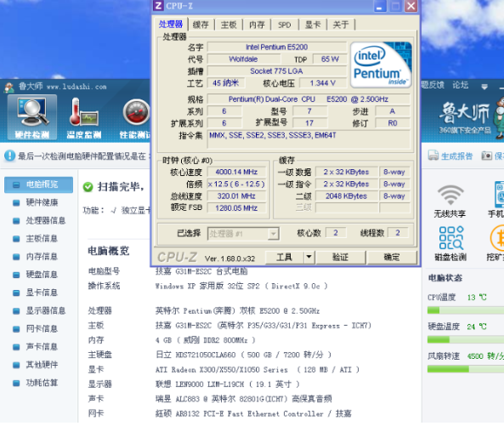Click the dropdown menu arrow next to 论坛
504x426 pixels.
click(484, 87)
